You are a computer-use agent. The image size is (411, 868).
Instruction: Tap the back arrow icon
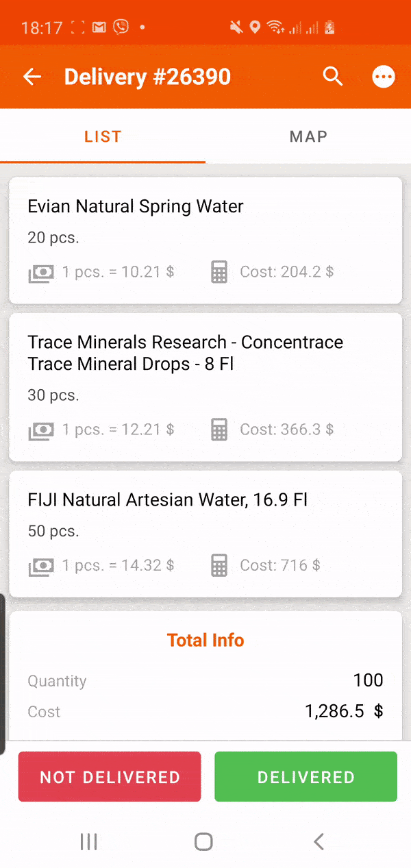click(32, 77)
